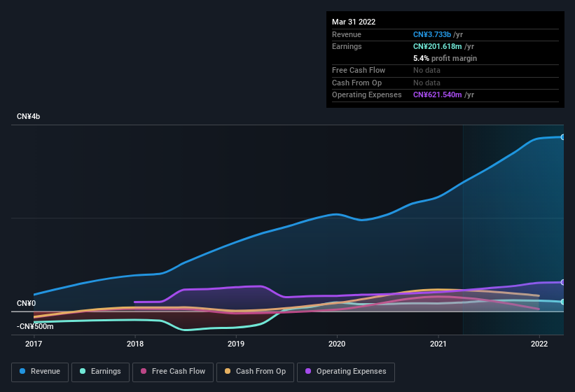The width and height of the screenshot is (575, 392).
Task: Toggle the Free Cash Flow legend button
Action: click(x=173, y=372)
